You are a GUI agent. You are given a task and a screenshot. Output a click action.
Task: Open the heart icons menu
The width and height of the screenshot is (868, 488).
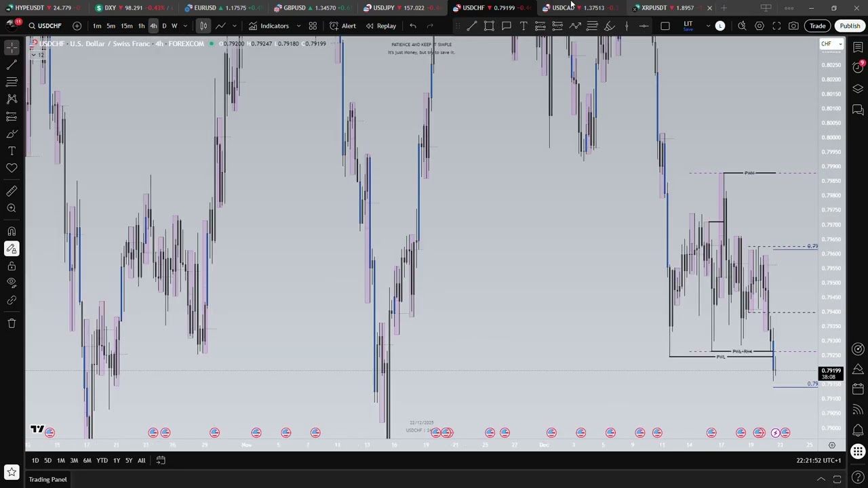[12, 168]
